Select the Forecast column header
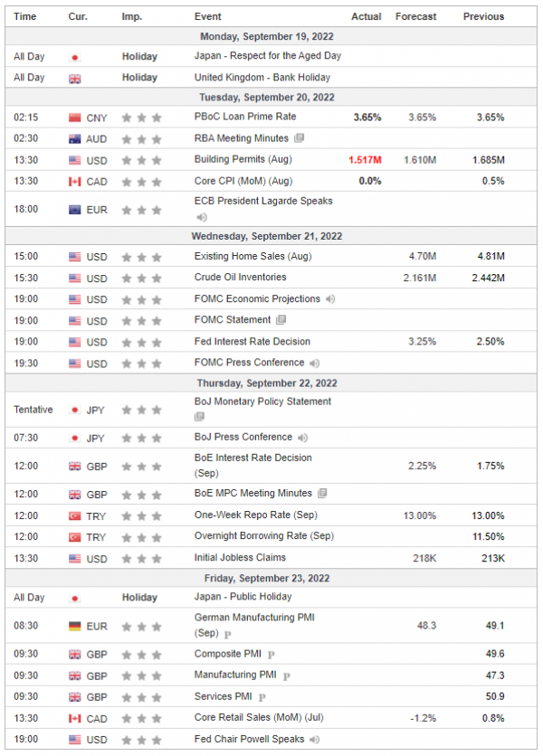This screenshot has width=543, height=756. pos(415,16)
